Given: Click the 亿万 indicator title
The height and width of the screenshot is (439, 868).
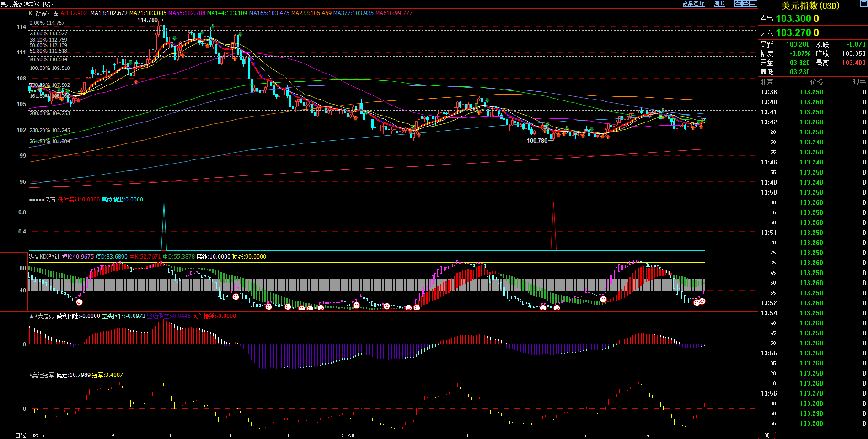Looking at the screenshot, I should [x=50, y=200].
